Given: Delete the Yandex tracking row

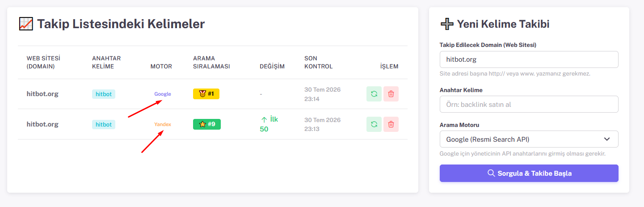Looking at the screenshot, I should [391, 124].
